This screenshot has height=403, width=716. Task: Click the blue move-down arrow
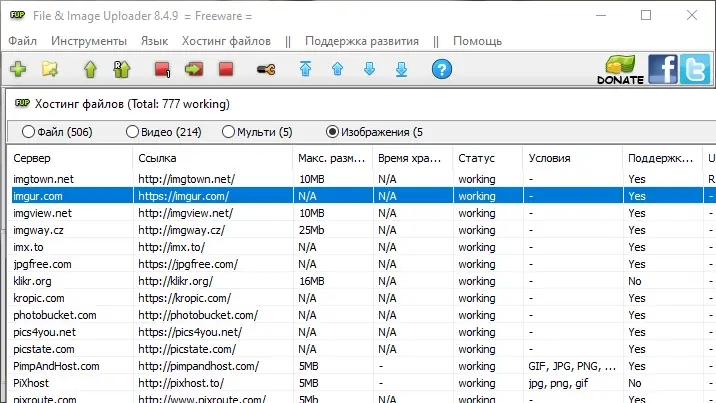pos(369,69)
